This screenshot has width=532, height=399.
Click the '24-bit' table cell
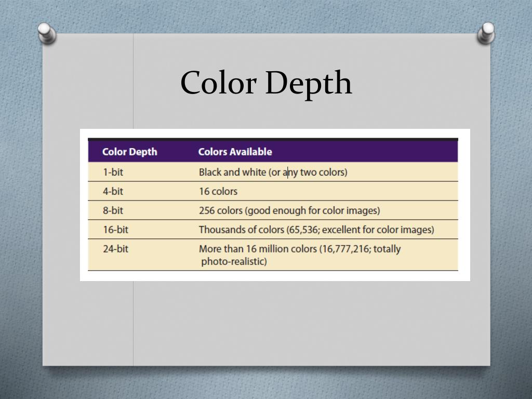pyautogui.click(x=116, y=249)
